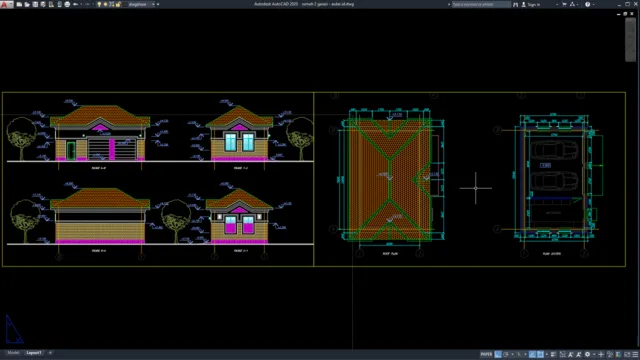Click the Autodesk A360 triangle icon
Screen dimensions: 640x360
click(572, 4)
